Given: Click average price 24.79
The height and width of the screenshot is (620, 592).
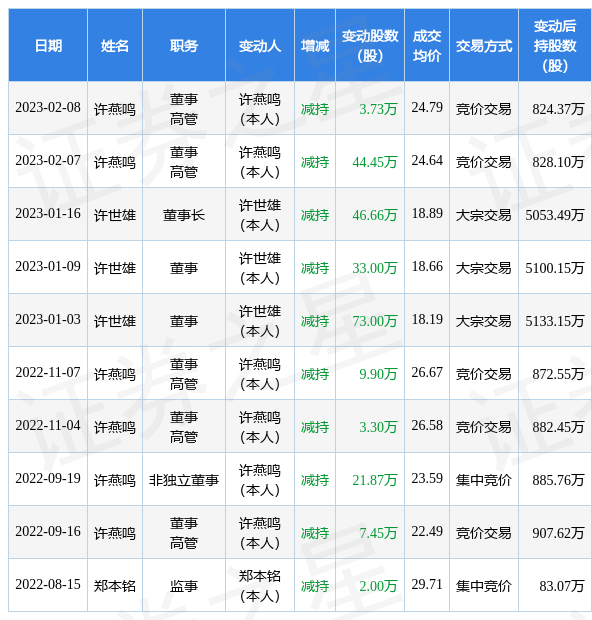Looking at the screenshot, I should (x=427, y=108).
